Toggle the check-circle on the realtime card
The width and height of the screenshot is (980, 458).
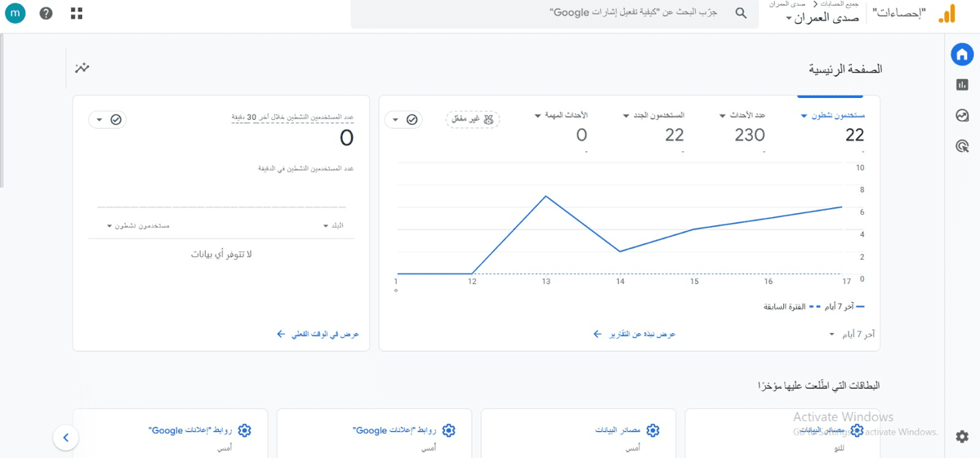click(116, 120)
